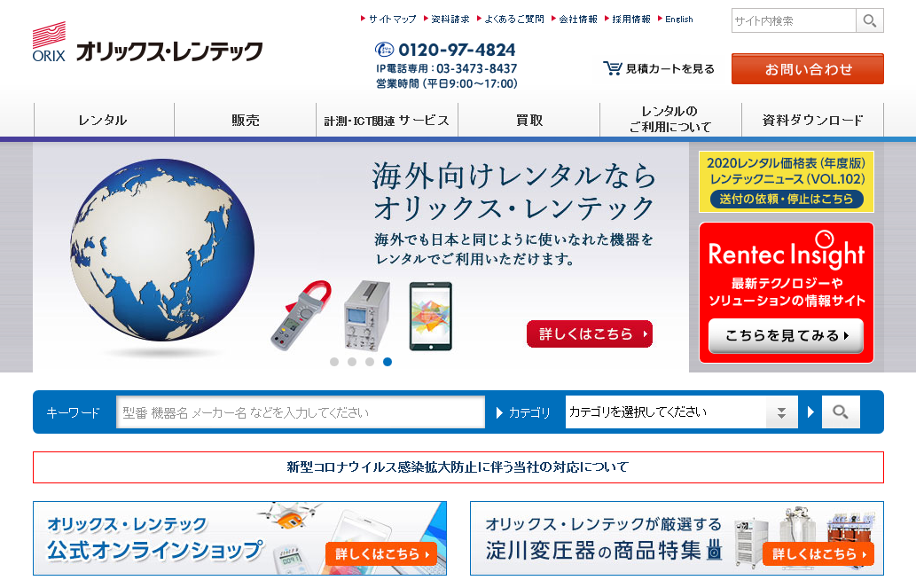Click the keyword search input field
Viewport: 916px width, 588px height.
tap(300, 412)
